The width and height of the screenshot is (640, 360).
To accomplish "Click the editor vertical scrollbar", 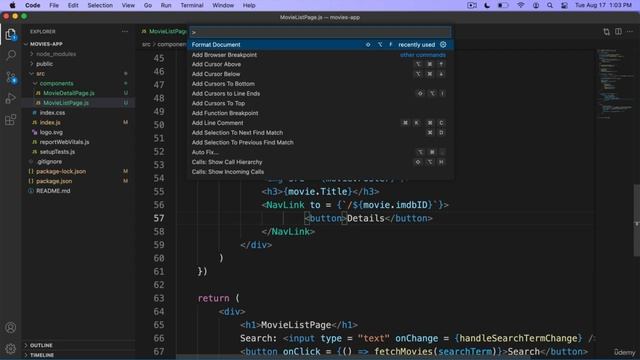I will (637, 220).
